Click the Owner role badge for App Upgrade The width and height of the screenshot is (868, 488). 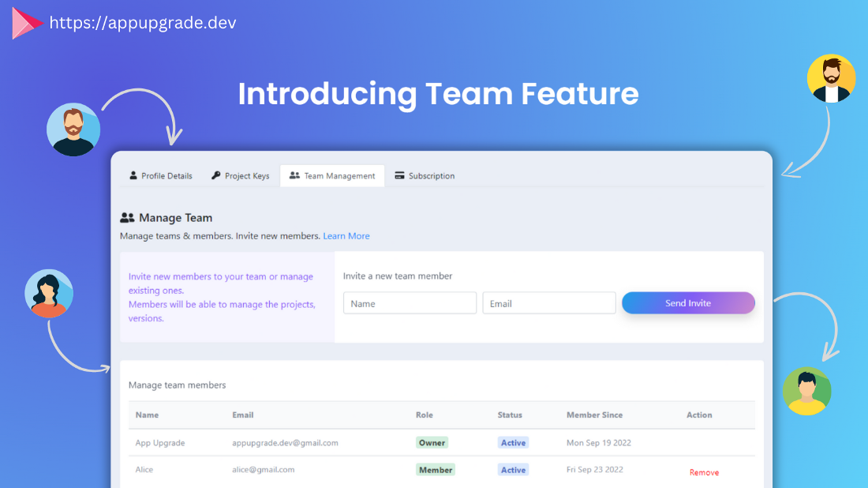coord(432,443)
